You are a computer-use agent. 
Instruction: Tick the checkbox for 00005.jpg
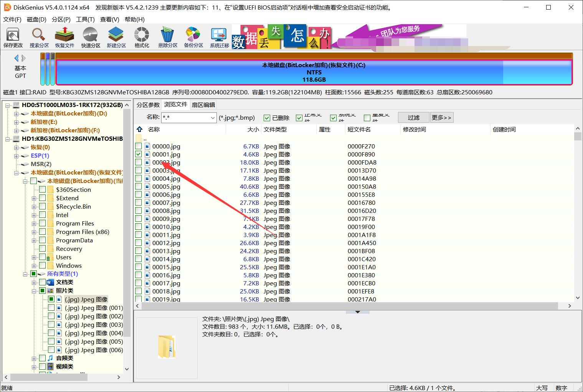(139, 186)
